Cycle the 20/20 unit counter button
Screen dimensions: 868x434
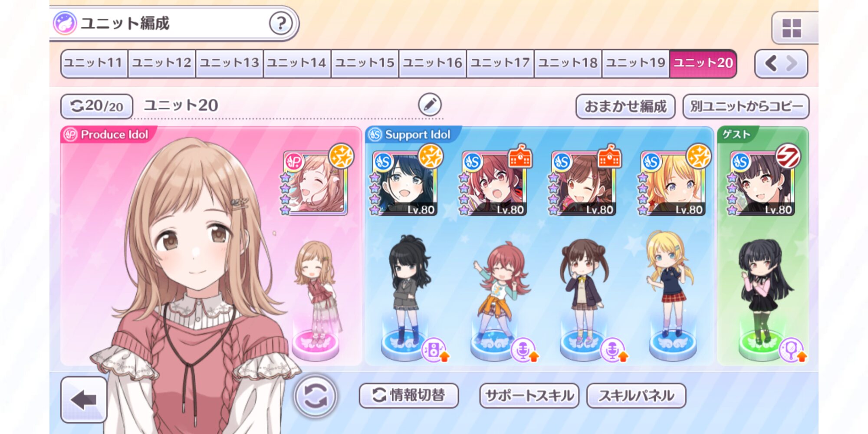point(96,106)
